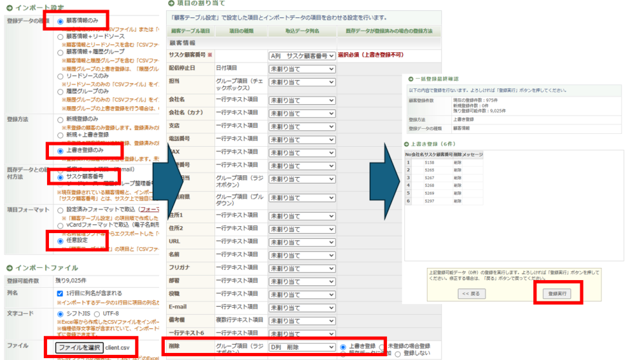Choose the 上書き登録のみ registration method
Viewport: 644px width, 360px height.
pyautogui.click(x=61, y=150)
